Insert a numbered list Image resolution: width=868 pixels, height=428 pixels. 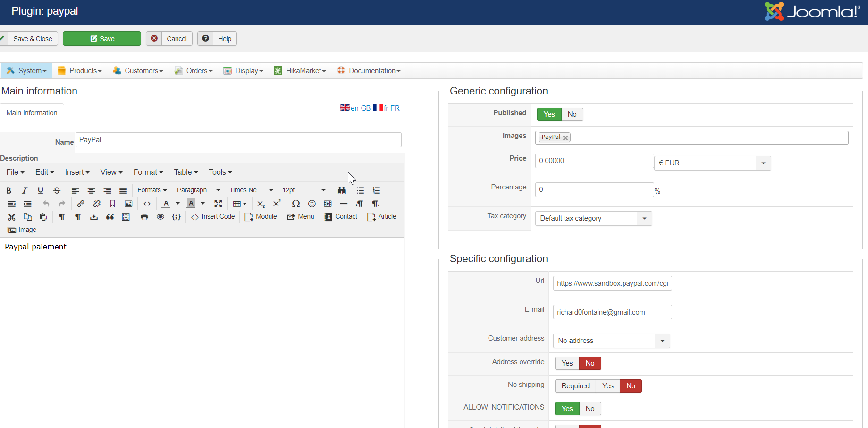coord(376,190)
